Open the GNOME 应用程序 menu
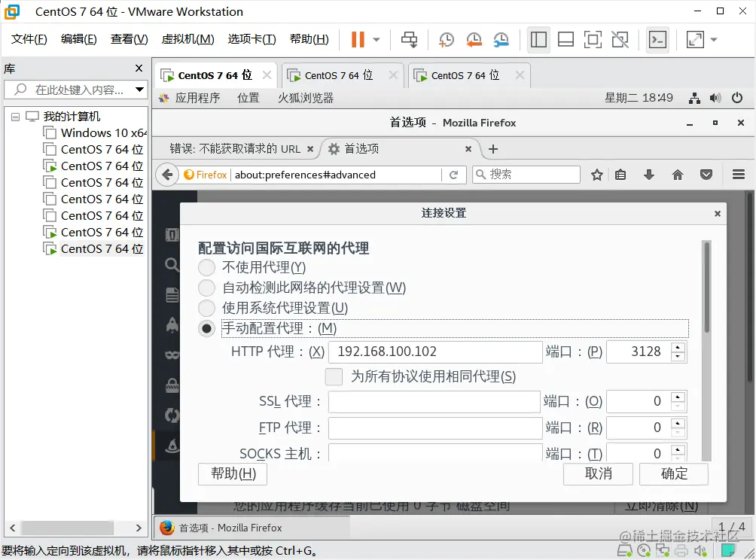Viewport: 756px width, 560px height. click(197, 98)
